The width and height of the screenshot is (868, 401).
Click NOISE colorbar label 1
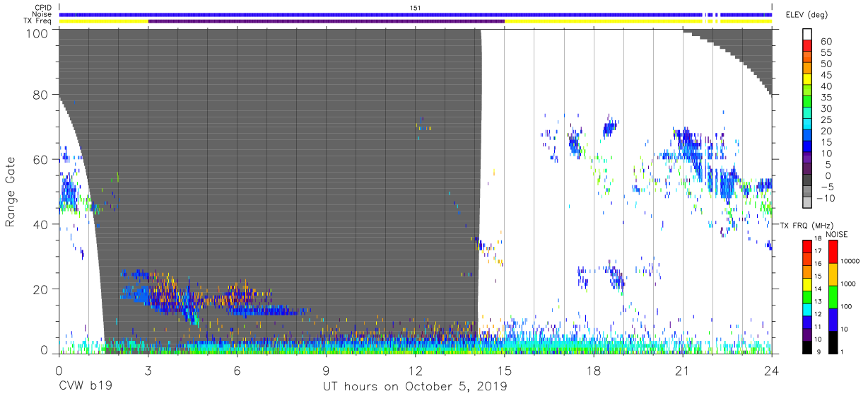843,352
